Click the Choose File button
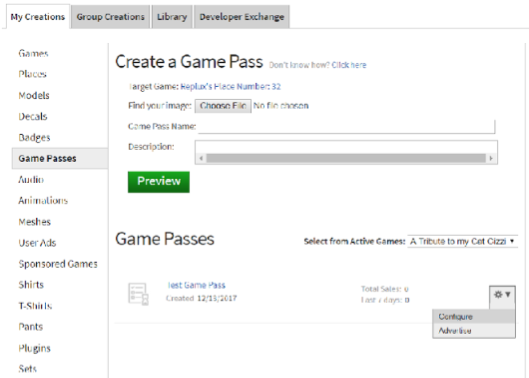Image resolution: width=529 pixels, height=378 pixels. [223, 106]
